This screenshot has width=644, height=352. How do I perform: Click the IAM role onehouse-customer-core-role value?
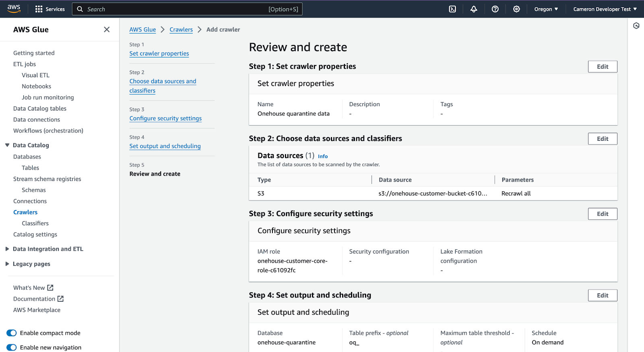[293, 266]
